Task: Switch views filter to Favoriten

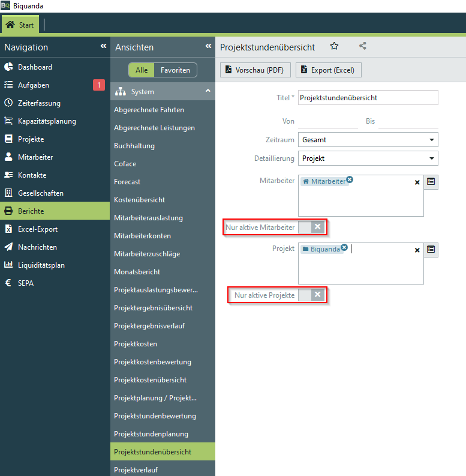Action: 175,70
